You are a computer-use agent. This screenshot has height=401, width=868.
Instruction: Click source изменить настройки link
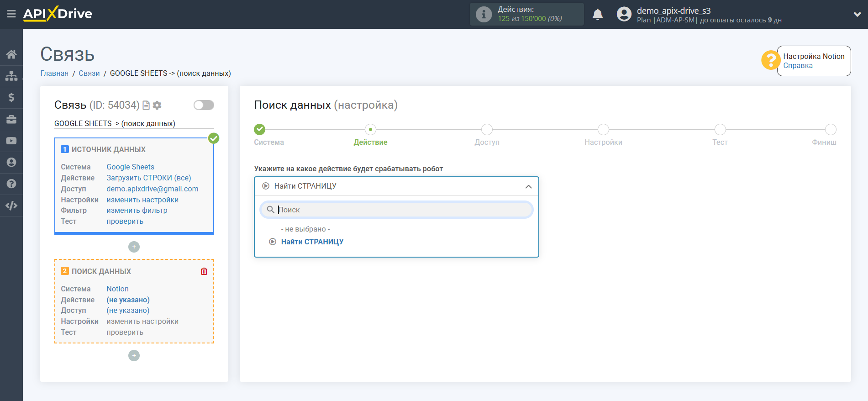pos(142,200)
